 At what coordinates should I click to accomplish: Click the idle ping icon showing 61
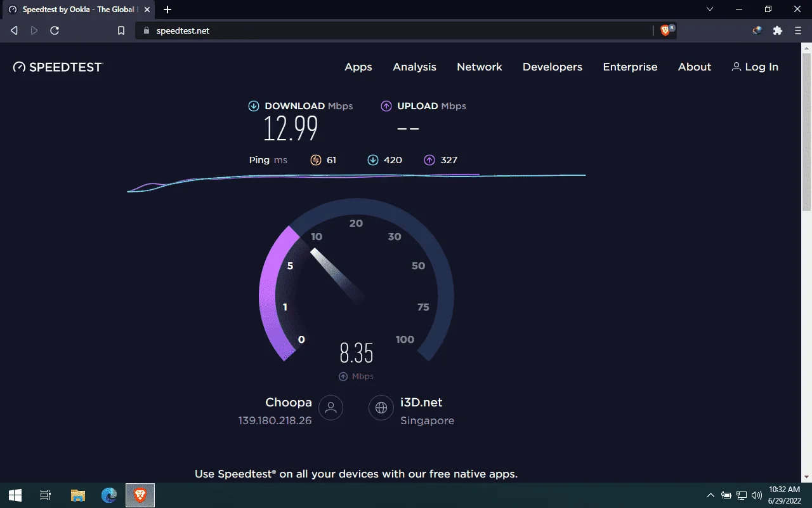coord(316,160)
